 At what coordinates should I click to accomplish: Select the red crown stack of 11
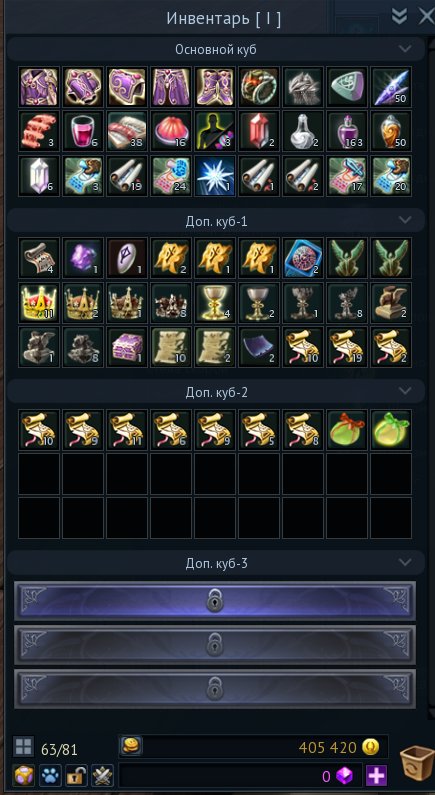[x=39, y=303]
